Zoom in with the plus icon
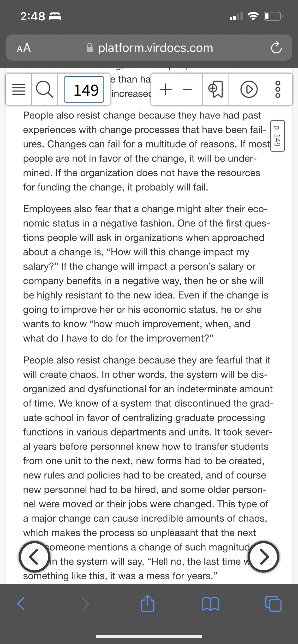 (166, 89)
